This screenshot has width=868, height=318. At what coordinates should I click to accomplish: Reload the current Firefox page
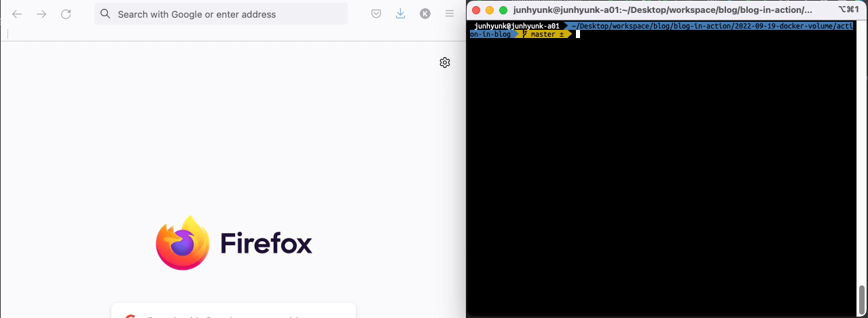pyautogui.click(x=66, y=14)
